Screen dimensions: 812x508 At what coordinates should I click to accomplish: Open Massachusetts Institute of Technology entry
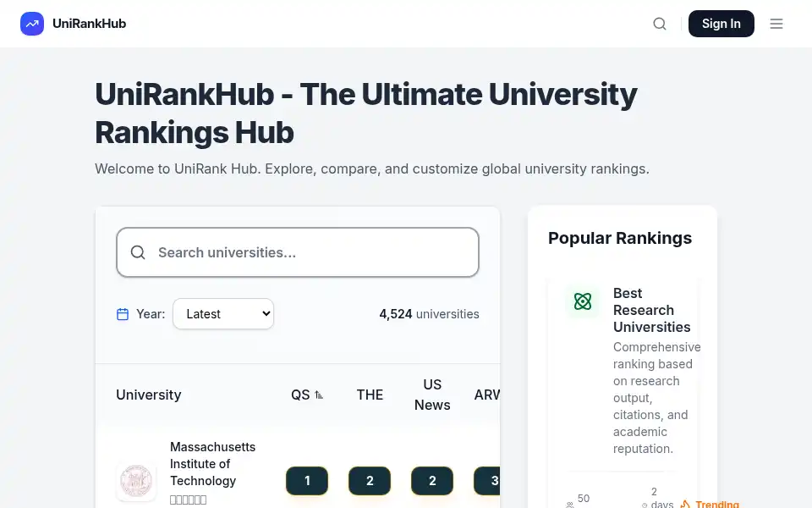[212, 463]
